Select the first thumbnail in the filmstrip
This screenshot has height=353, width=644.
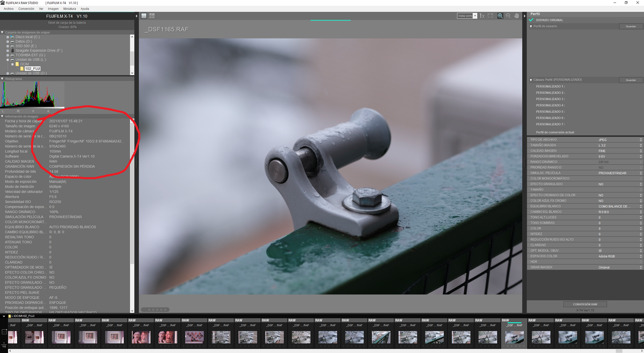12,336
